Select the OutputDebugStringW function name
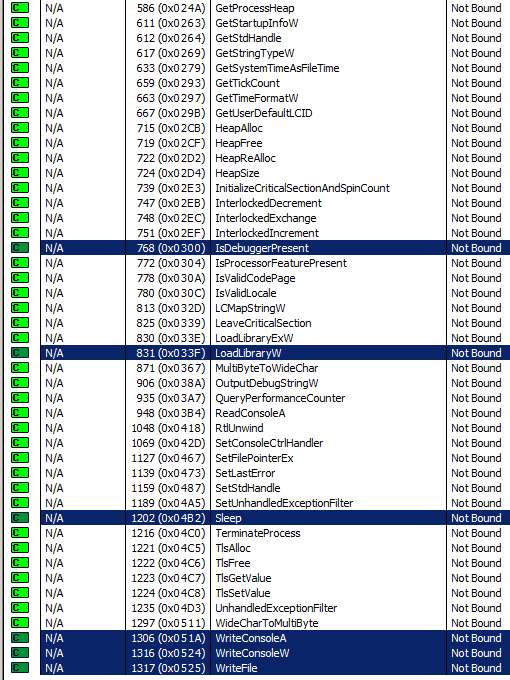The height and width of the screenshot is (680, 510). pyautogui.click(x=267, y=383)
